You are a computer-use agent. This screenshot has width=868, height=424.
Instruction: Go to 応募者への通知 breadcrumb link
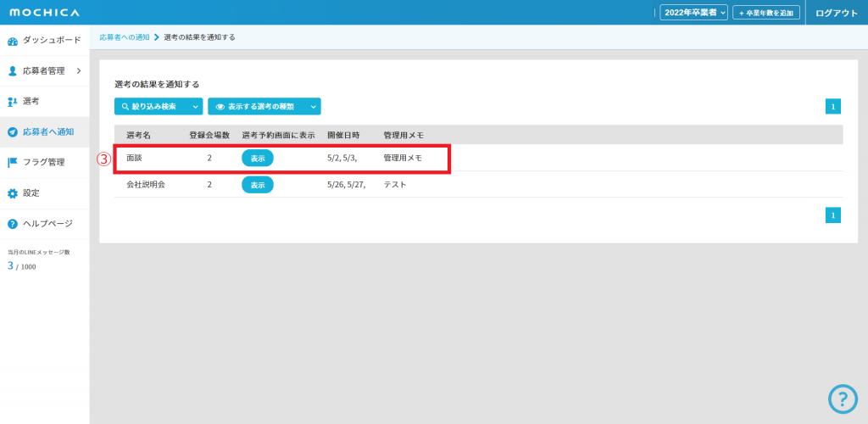click(124, 37)
